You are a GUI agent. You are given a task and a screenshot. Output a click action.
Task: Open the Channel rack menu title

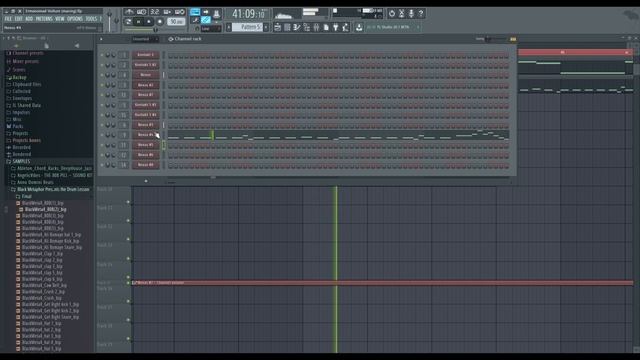(x=188, y=39)
